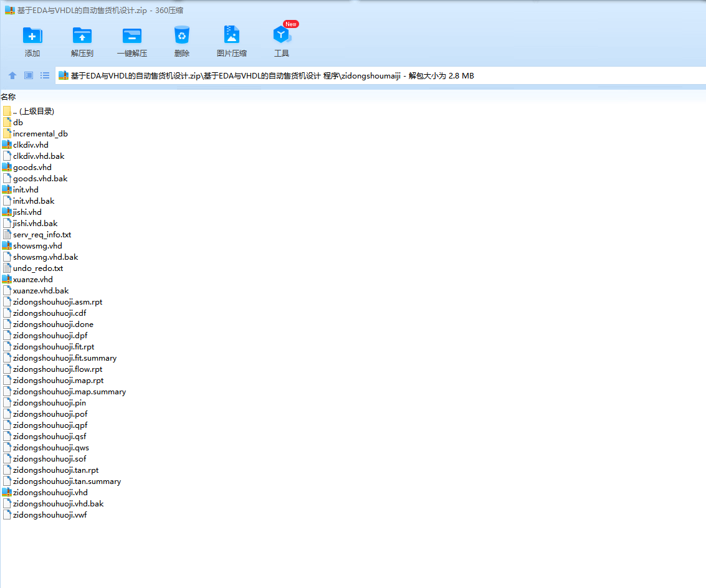The image size is (706, 588).
Task: Open the 工具 (Tools) icon
Action: pos(282,35)
